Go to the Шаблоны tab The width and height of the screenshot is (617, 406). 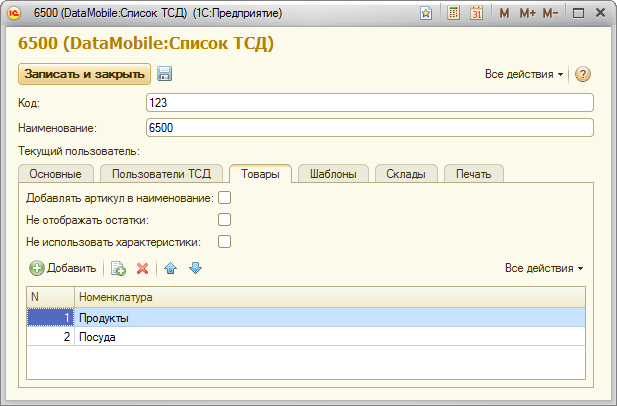coord(333,174)
